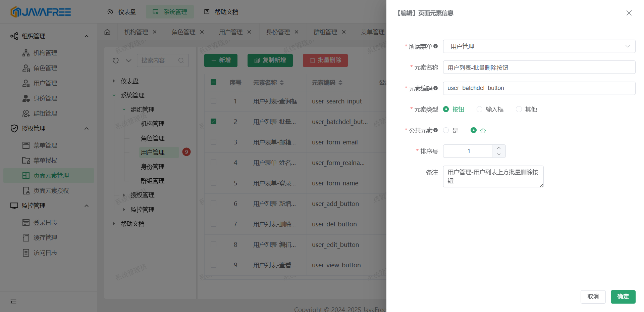Select the 输入框 element type radio
This screenshot has height=312, width=644.
[480, 109]
